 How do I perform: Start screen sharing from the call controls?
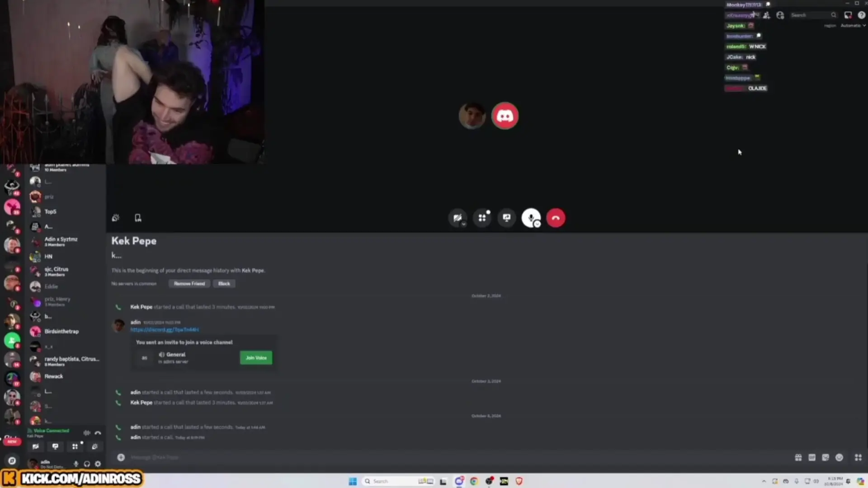pyautogui.click(x=506, y=218)
